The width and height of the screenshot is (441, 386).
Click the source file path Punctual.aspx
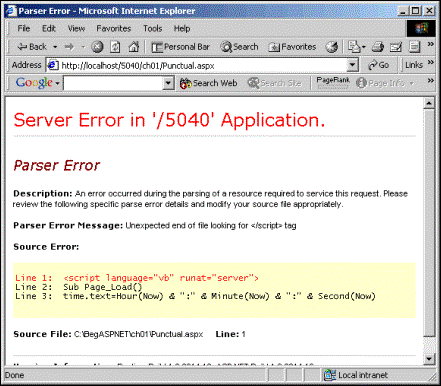point(138,334)
